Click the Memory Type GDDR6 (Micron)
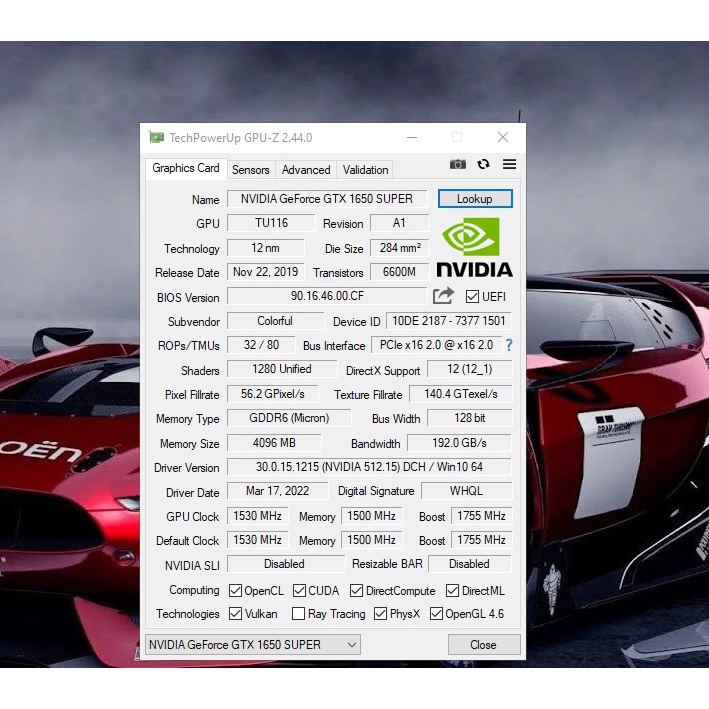Image resolution: width=709 pixels, height=709 pixels. pyautogui.click(x=289, y=418)
